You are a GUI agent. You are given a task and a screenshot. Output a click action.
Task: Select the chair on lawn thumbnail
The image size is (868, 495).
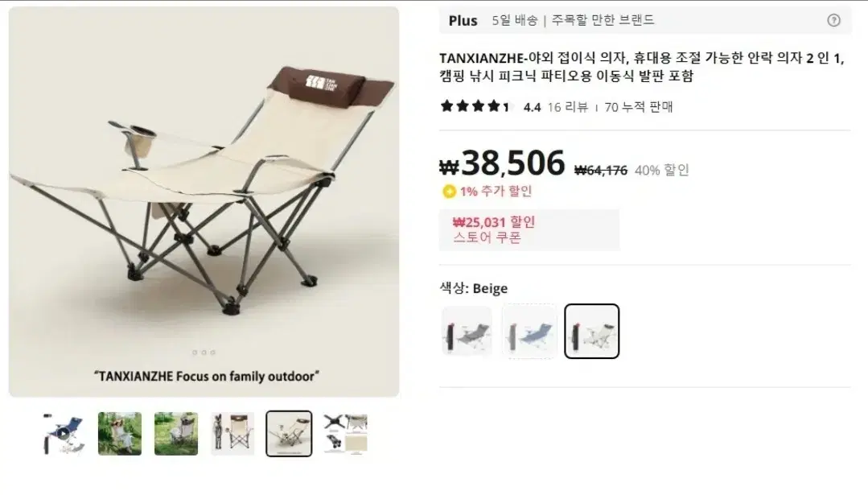click(176, 434)
